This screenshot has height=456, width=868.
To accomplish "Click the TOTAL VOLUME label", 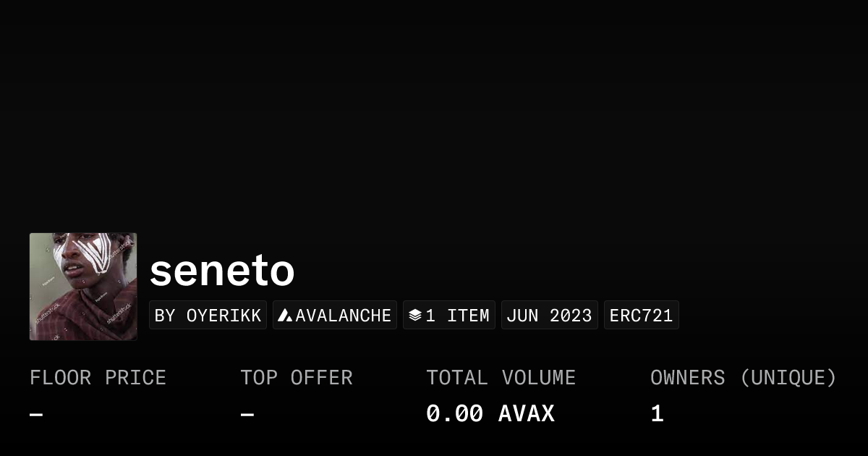I will coord(501,378).
